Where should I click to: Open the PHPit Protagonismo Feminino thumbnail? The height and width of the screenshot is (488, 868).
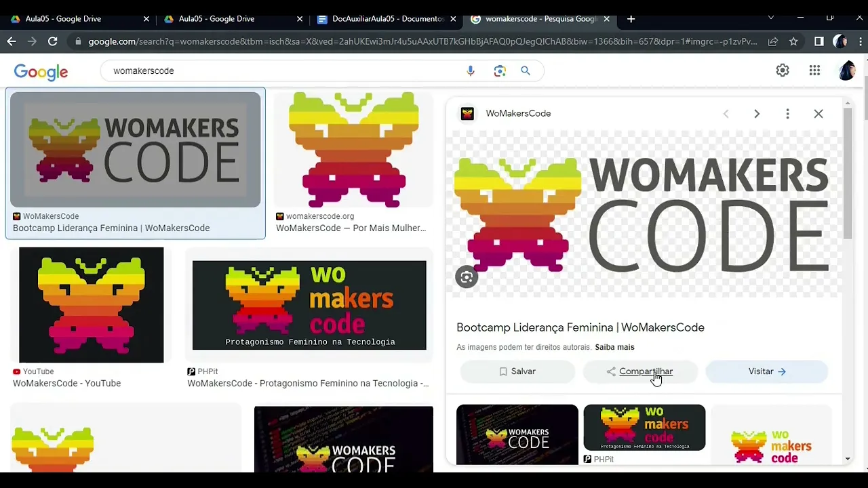point(309,305)
